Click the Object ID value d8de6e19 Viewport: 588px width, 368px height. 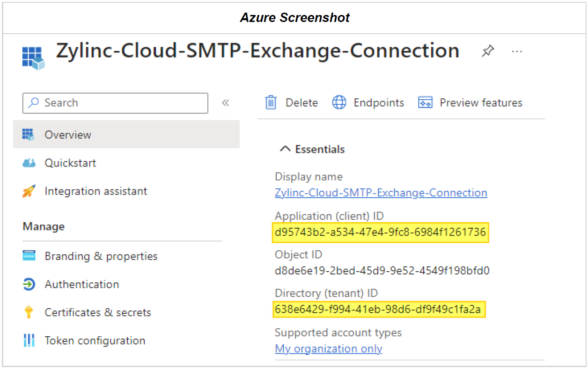coord(382,270)
